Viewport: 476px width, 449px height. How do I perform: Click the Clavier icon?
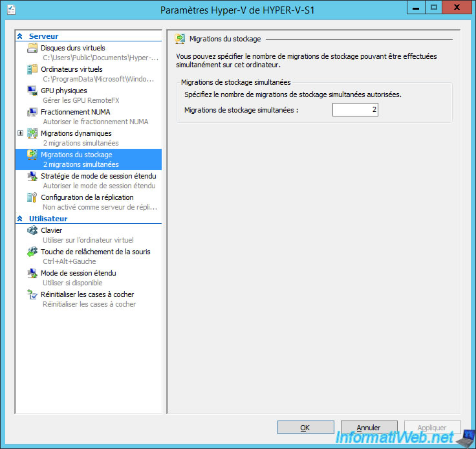32,230
